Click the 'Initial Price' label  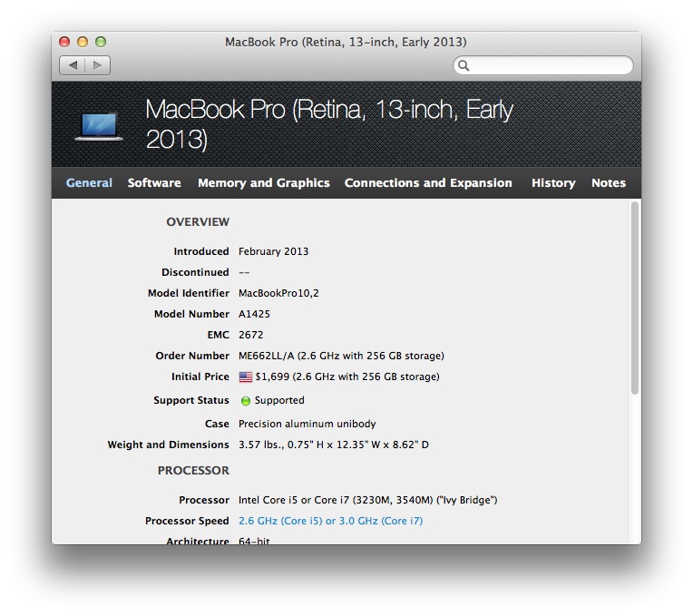click(200, 376)
